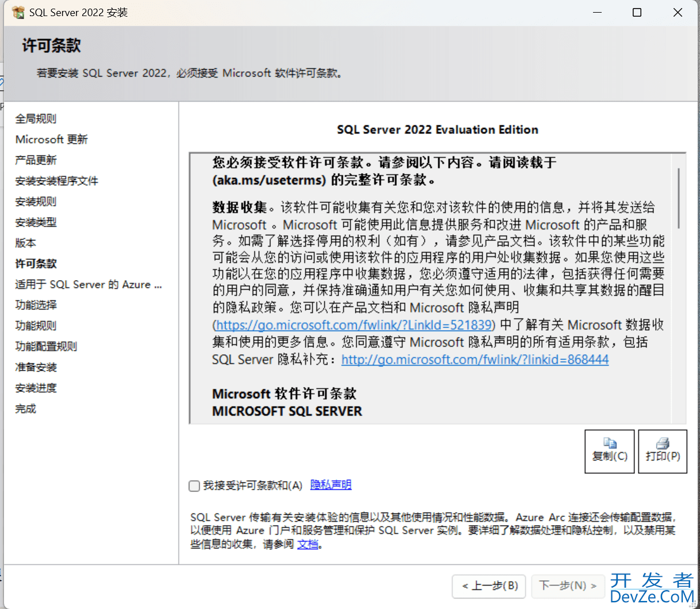Select the 产品更新 step in sidebar
The image size is (700, 609).
click(x=36, y=160)
